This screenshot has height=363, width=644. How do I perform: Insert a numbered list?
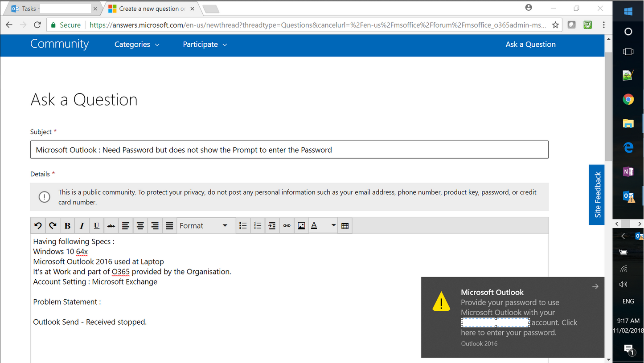pos(258,226)
